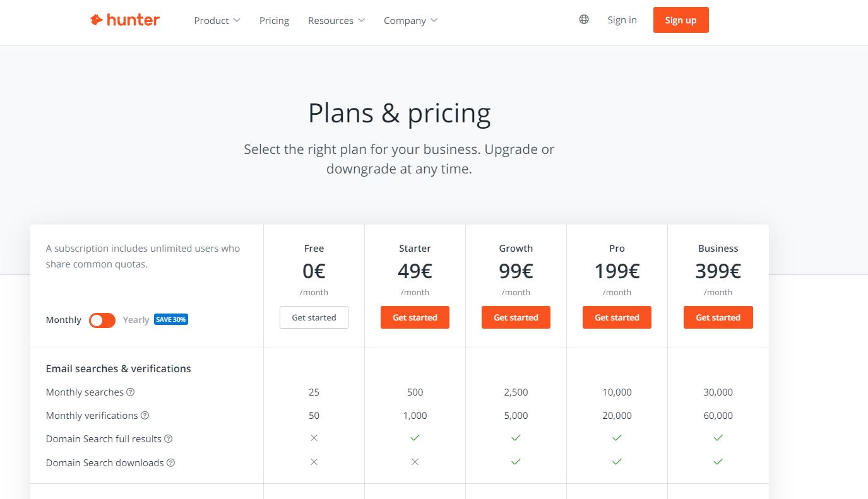The image size is (868, 499).
Task: Expand the Product dropdown menu
Action: coord(217,20)
